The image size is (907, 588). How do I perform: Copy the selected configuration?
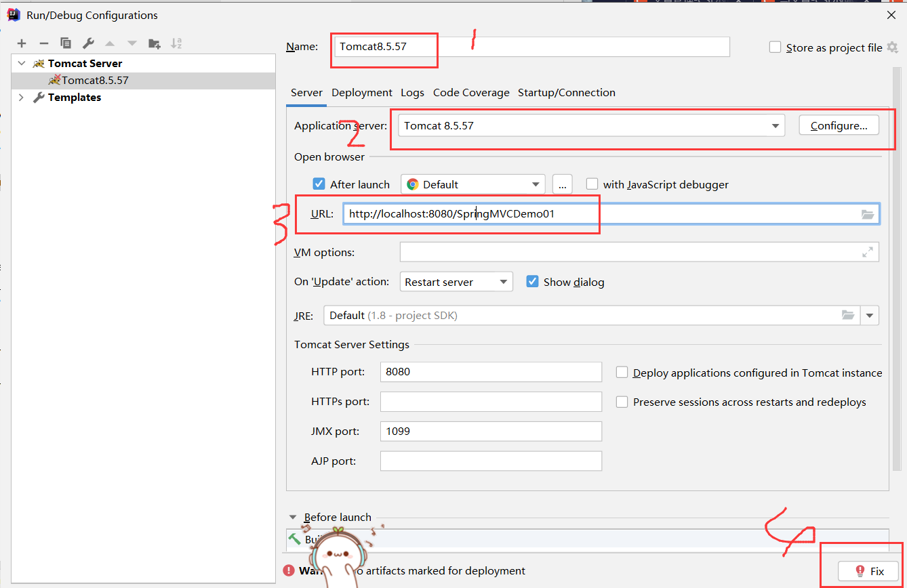tap(66, 43)
